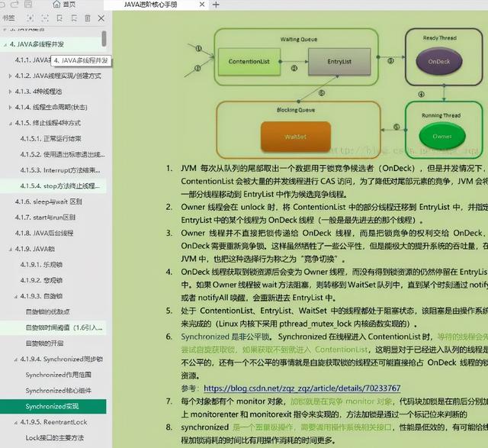This screenshot has width=488, height=448.
Task: Expand the 4.1.2. JAVA线程实现 node
Action: point(10,76)
